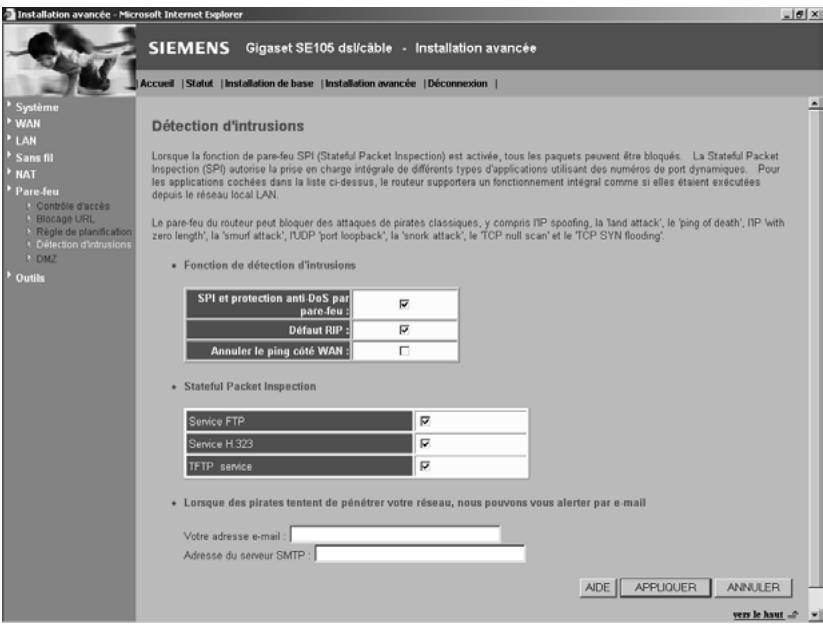Minimize the Internet Explorer window
This screenshot has height=624, width=823.
(787, 15)
